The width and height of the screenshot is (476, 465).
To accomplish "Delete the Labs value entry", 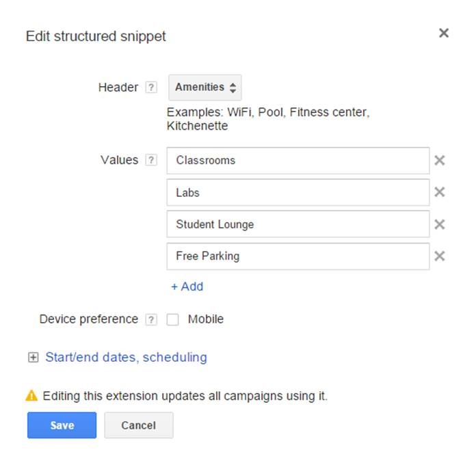I will [x=440, y=192].
